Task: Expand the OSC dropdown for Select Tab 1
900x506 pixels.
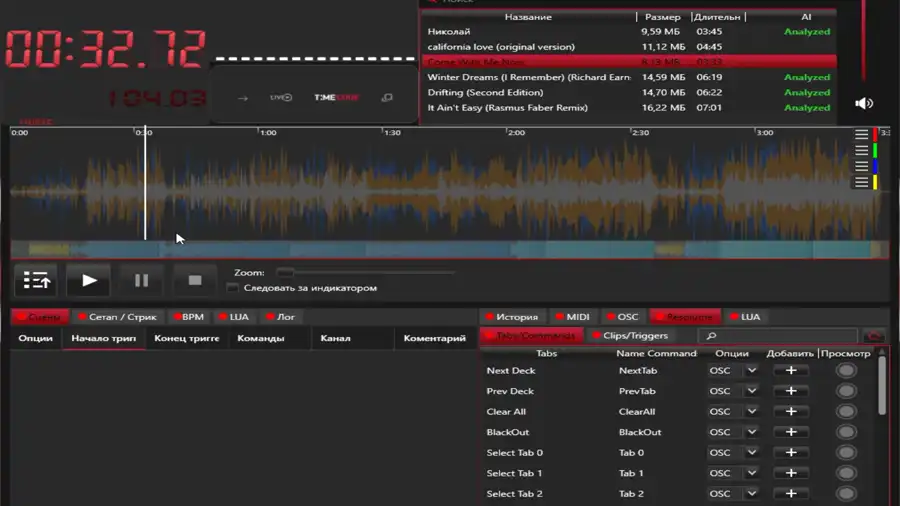Action: tap(752, 473)
